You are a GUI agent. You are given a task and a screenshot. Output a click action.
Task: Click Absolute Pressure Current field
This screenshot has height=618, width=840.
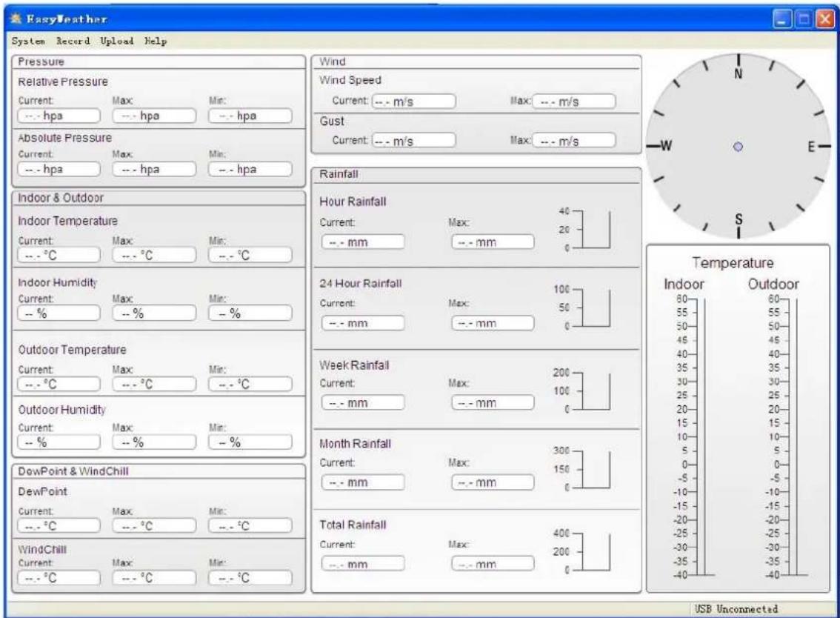59,169
